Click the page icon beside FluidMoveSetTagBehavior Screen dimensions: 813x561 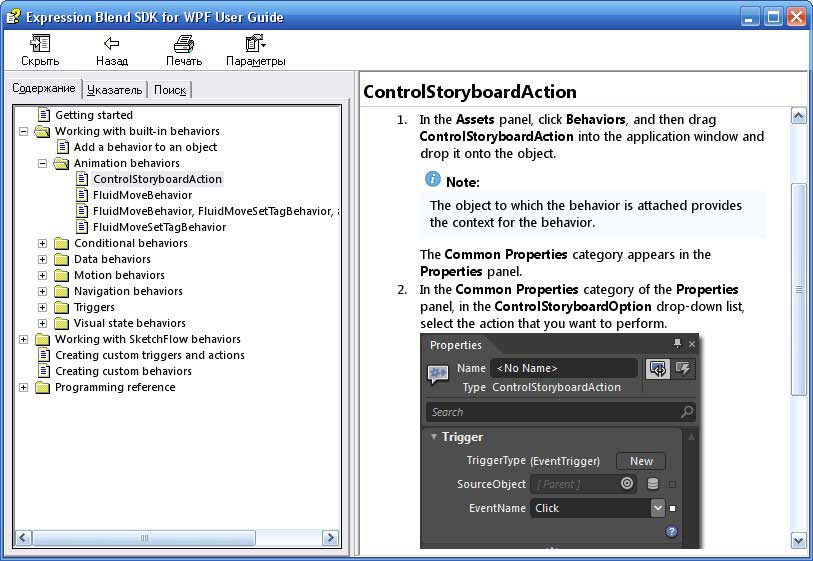pyautogui.click(x=82, y=227)
